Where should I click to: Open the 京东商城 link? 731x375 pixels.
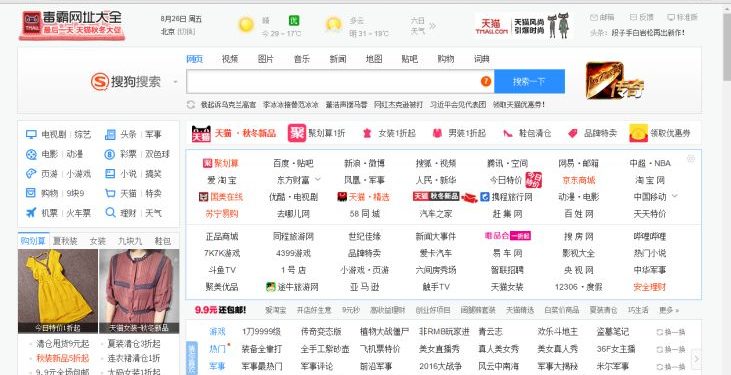[x=579, y=180]
